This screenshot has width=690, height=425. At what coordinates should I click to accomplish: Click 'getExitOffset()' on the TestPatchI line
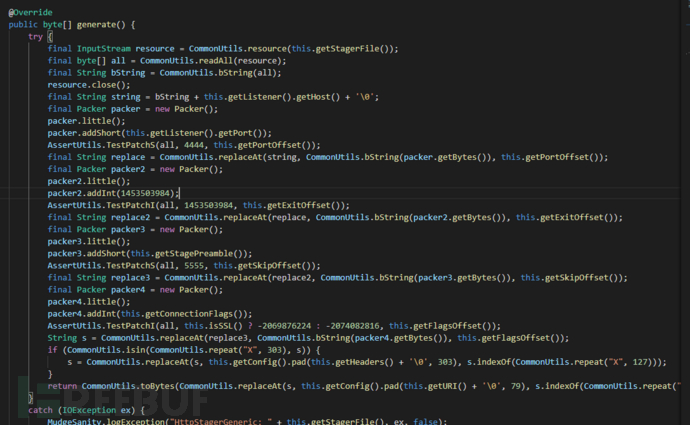tap(305, 205)
